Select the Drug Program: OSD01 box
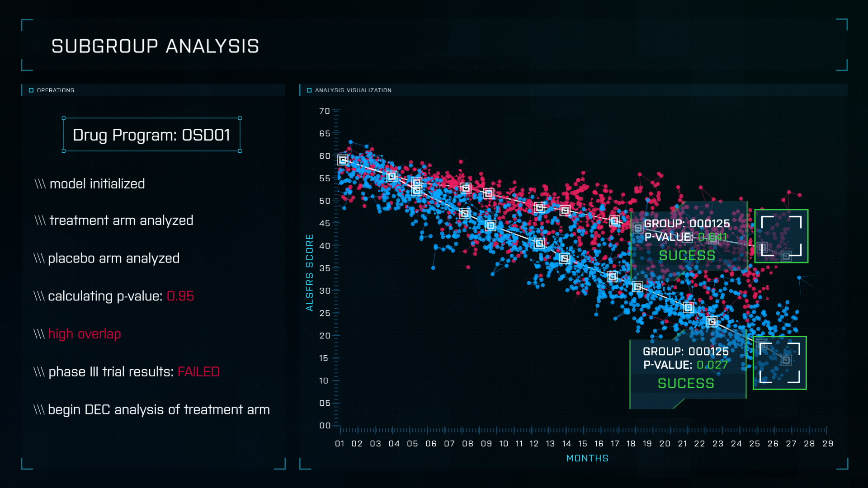This screenshot has height=488, width=868. click(151, 135)
